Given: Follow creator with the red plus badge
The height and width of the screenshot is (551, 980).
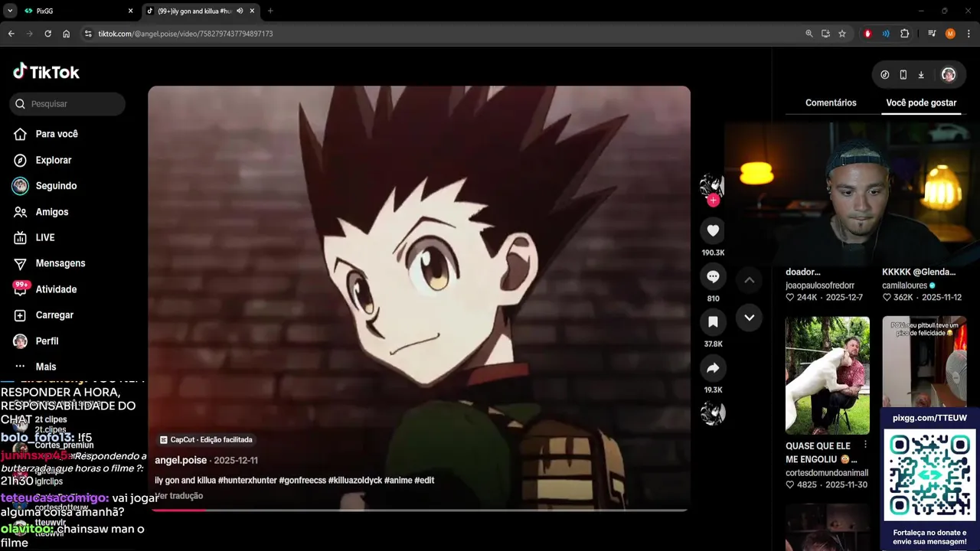Looking at the screenshot, I should pos(713,201).
